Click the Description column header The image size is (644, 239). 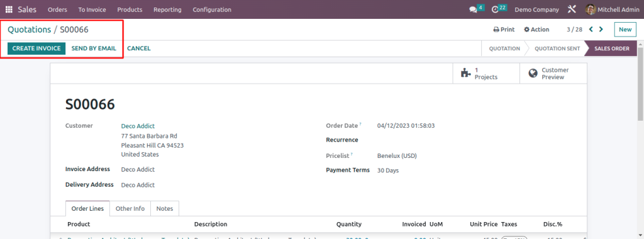(x=211, y=224)
